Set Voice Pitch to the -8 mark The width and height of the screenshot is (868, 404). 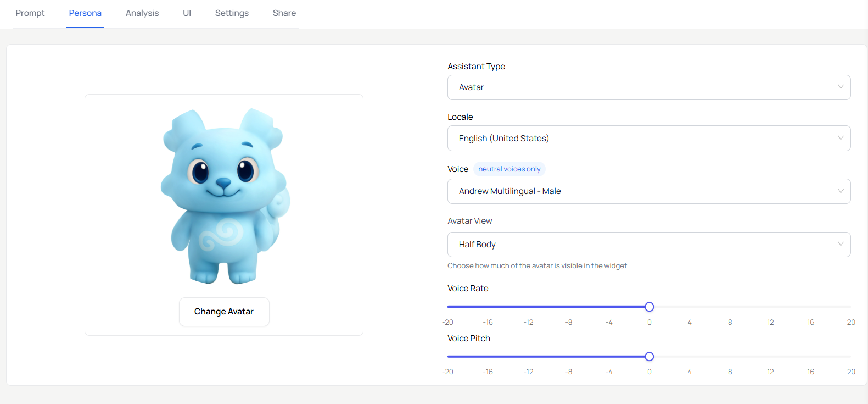tap(569, 357)
